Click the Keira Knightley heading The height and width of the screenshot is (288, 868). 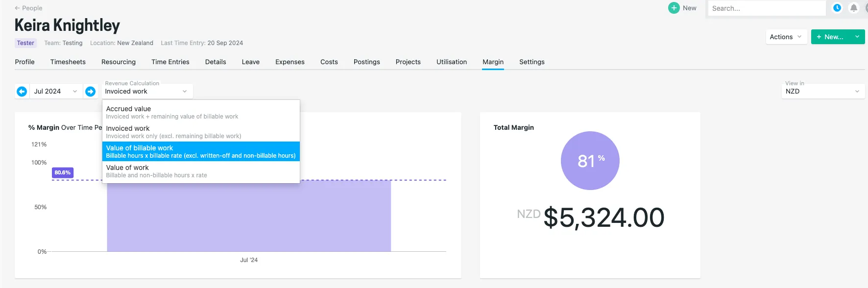click(67, 25)
